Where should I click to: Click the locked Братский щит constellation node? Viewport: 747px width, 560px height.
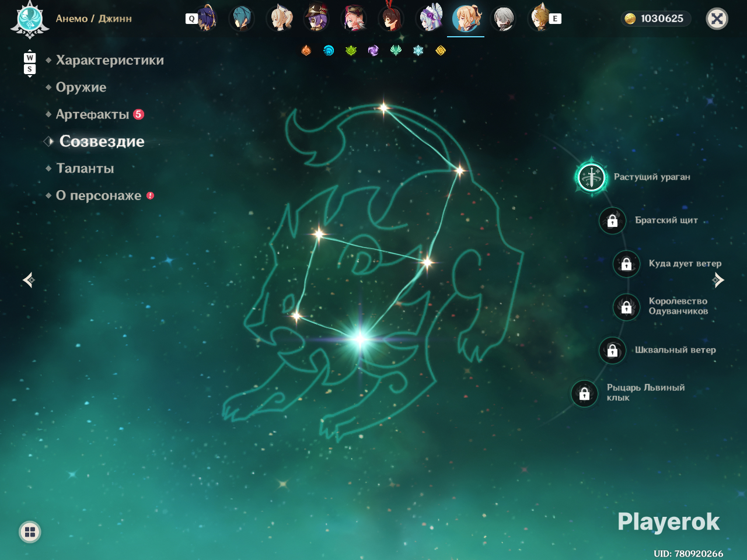[x=612, y=220]
